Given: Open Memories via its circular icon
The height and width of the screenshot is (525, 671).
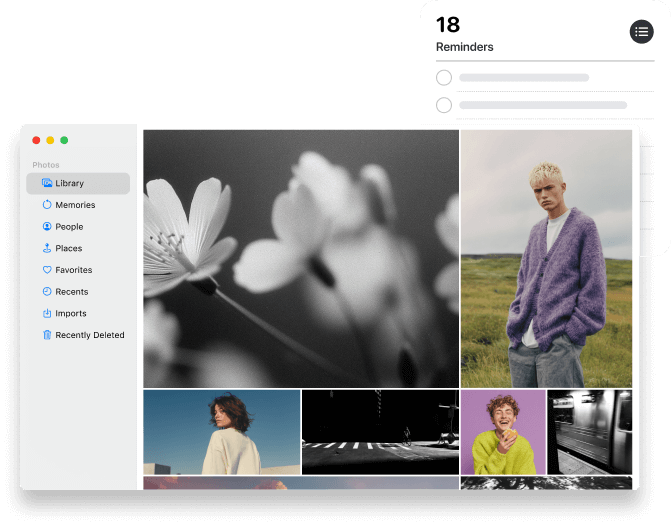Looking at the screenshot, I should (x=46, y=205).
